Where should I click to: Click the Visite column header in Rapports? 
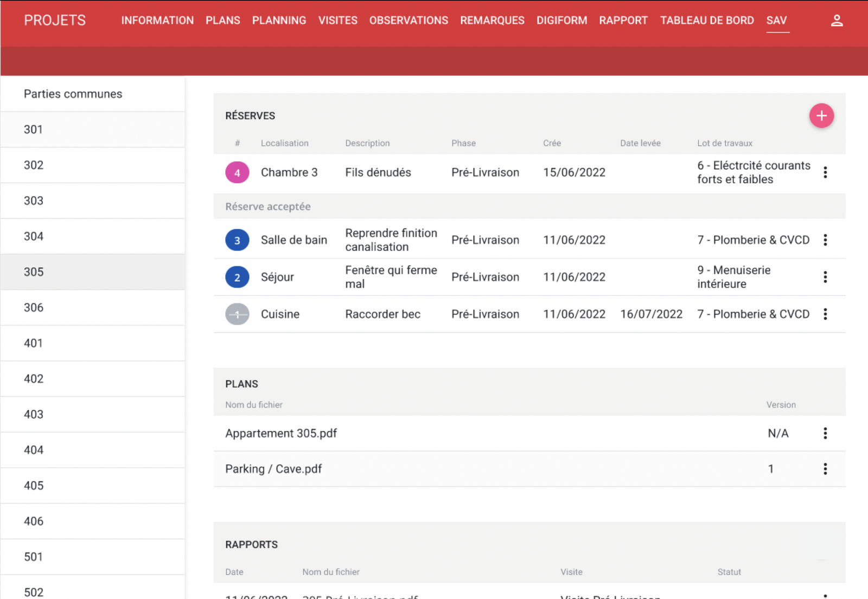(571, 572)
